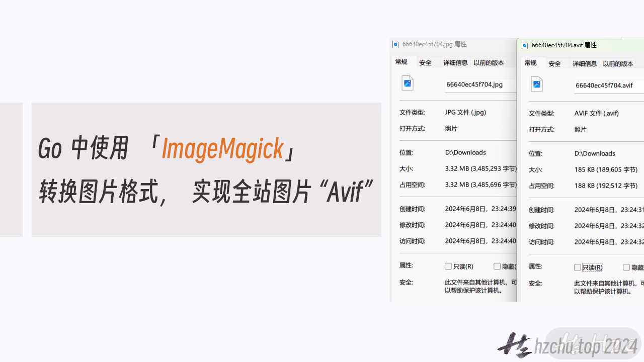Click the 66640ec45f704.avif filename field
This screenshot has width=644, height=362.
(x=609, y=86)
